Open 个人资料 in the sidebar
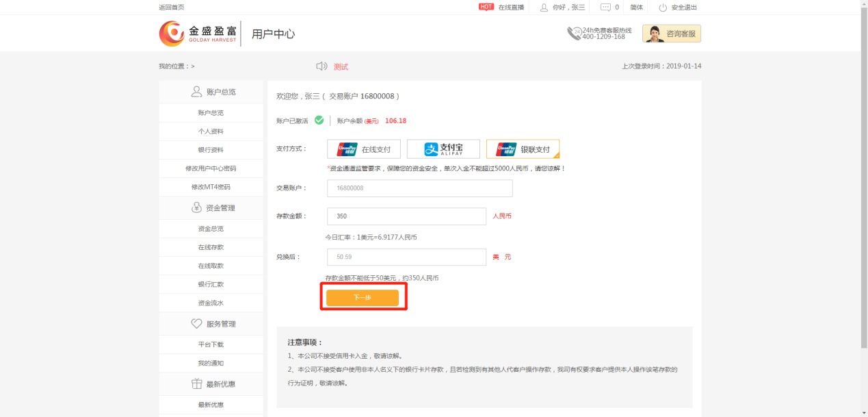 pyautogui.click(x=211, y=131)
